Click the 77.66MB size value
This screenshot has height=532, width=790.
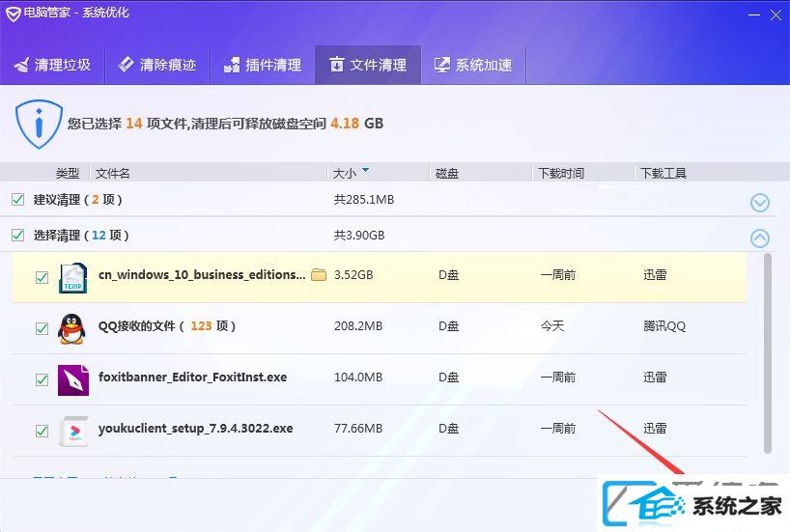pyautogui.click(x=358, y=429)
